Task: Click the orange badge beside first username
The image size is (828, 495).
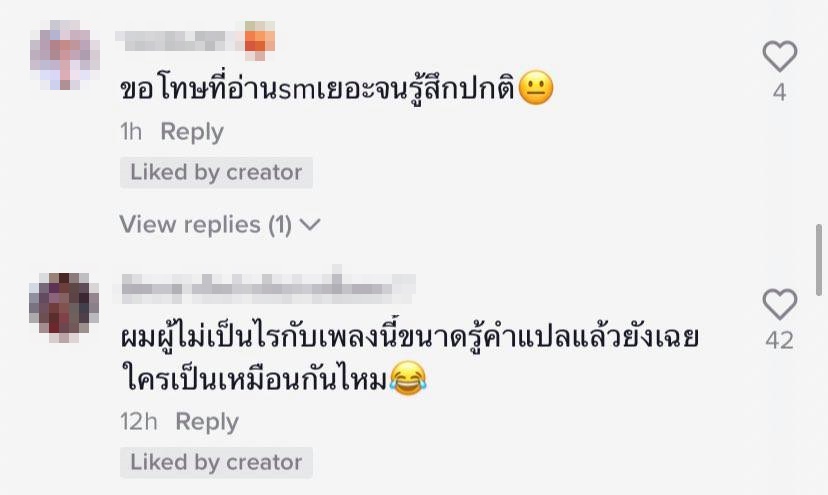Action: pos(259,40)
